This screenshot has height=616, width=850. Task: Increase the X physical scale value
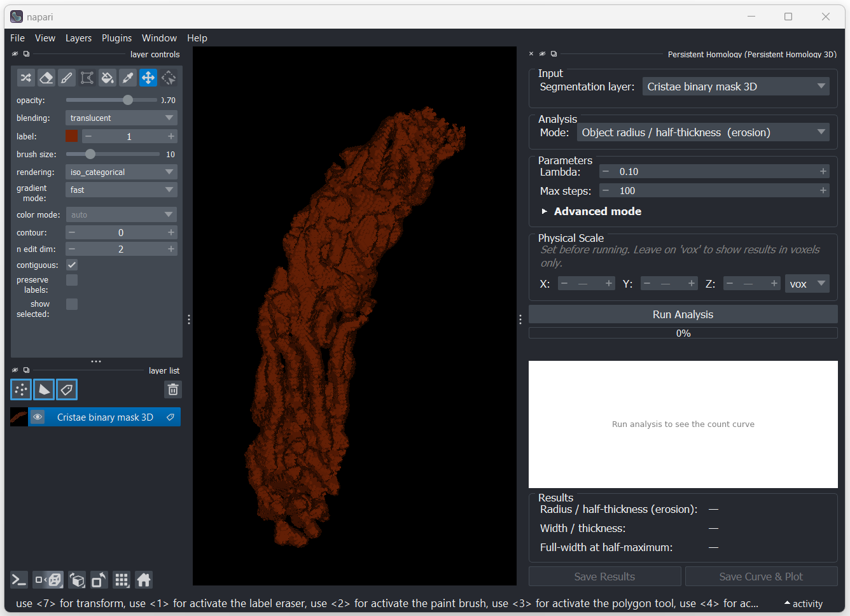click(x=608, y=284)
